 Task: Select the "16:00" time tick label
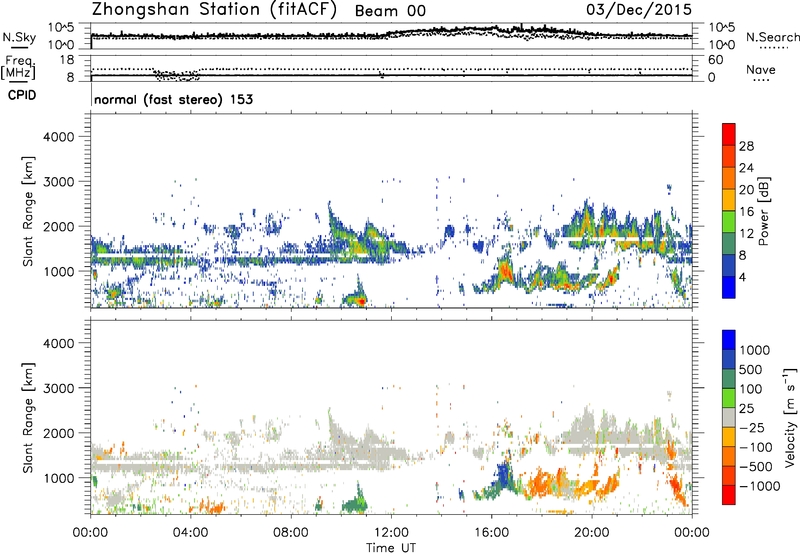pyautogui.click(x=491, y=533)
